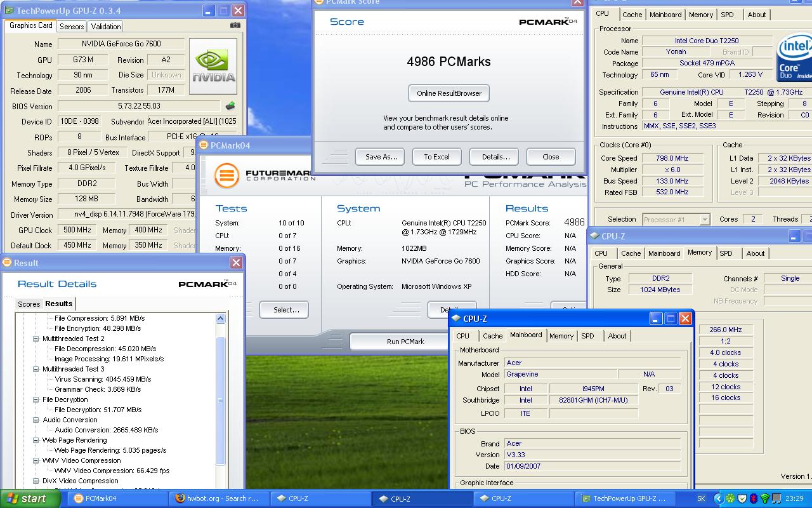This screenshot has height=508, width=812.
Task: Click the PCMark04 window title bar icon
Action: pos(204,145)
